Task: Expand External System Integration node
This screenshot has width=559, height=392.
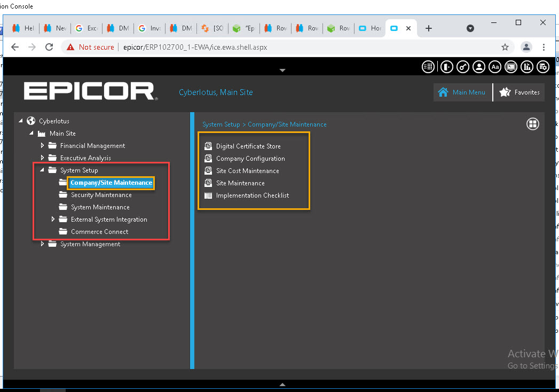Action: point(53,219)
